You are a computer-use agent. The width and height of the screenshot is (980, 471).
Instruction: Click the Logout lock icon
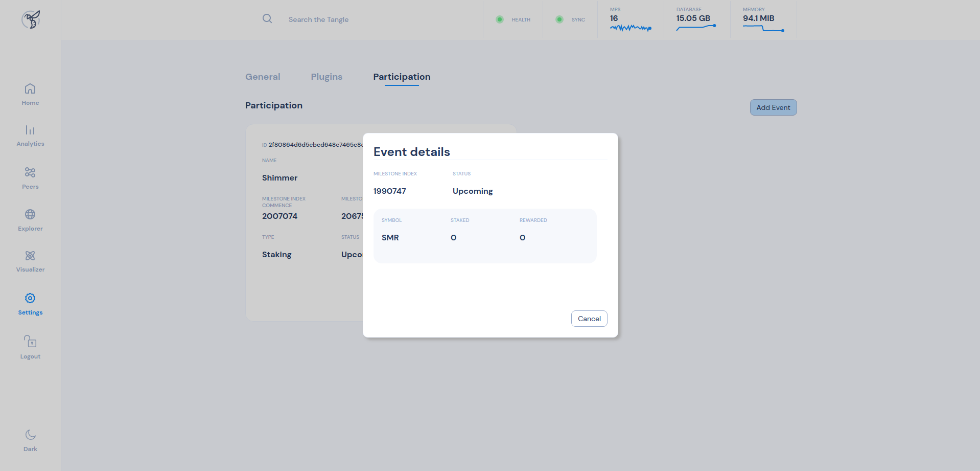30,341
